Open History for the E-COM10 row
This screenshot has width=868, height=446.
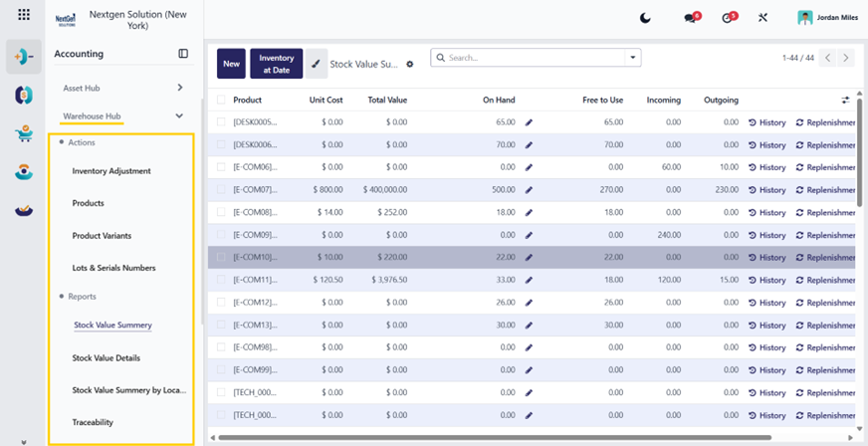767,257
